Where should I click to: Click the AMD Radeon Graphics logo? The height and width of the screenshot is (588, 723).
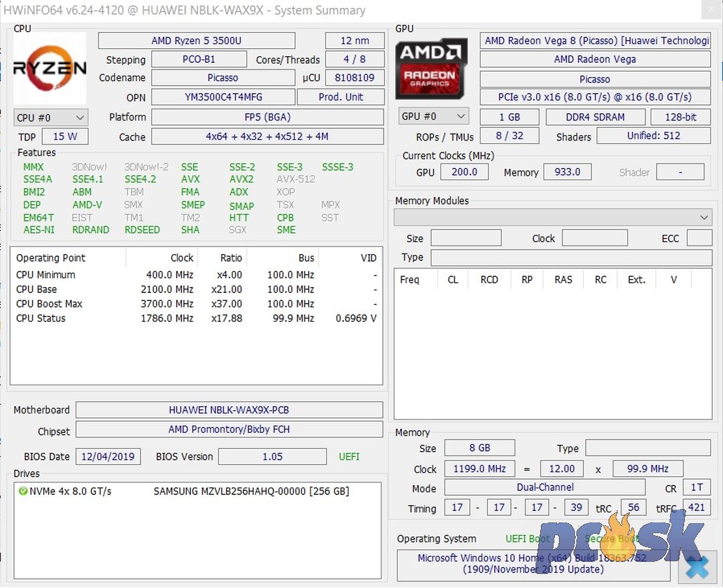[x=430, y=68]
